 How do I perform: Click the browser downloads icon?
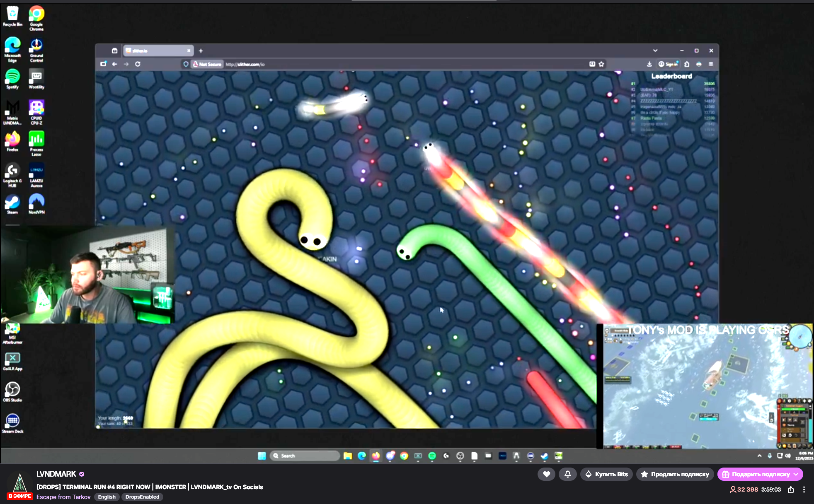pos(649,64)
